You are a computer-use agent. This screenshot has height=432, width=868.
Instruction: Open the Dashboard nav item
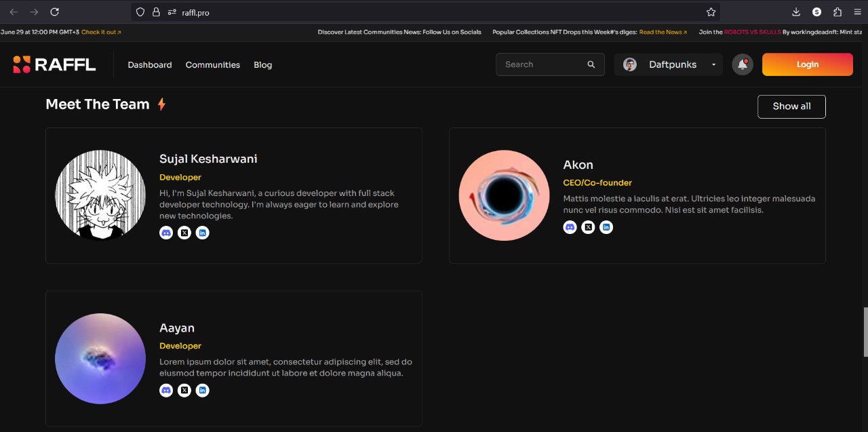coord(150,65)
